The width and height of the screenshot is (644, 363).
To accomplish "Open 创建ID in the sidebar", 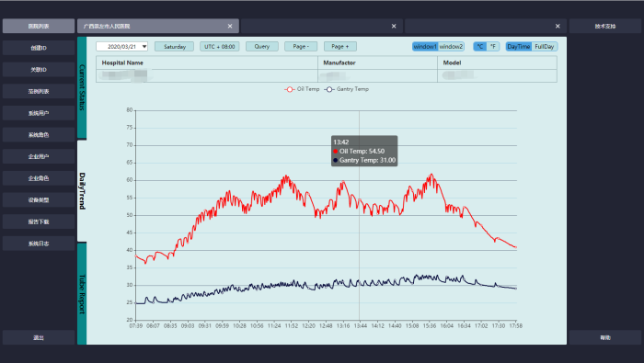I will (x=39, y=48).
